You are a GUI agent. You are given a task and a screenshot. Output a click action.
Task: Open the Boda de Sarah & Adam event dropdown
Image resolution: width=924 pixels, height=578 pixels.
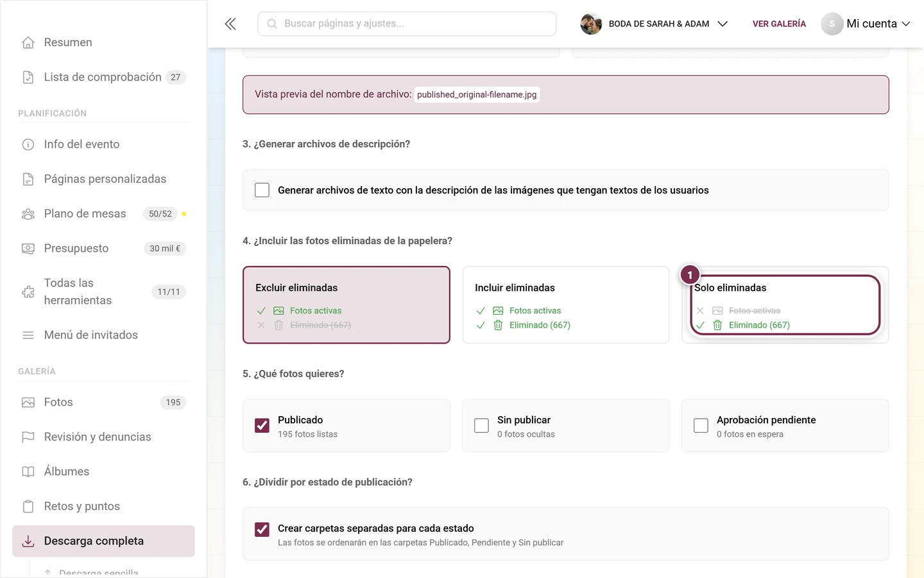(654, 24)
